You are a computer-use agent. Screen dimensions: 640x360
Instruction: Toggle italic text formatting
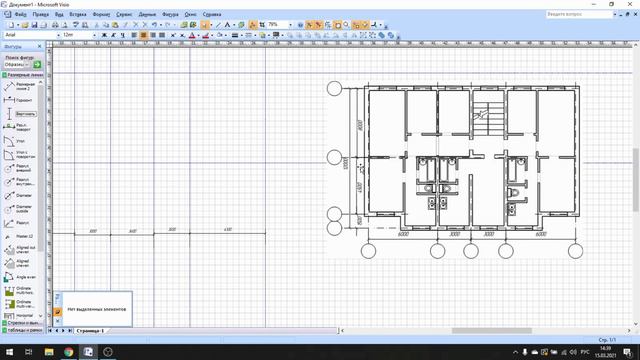(x=113, y=35)
